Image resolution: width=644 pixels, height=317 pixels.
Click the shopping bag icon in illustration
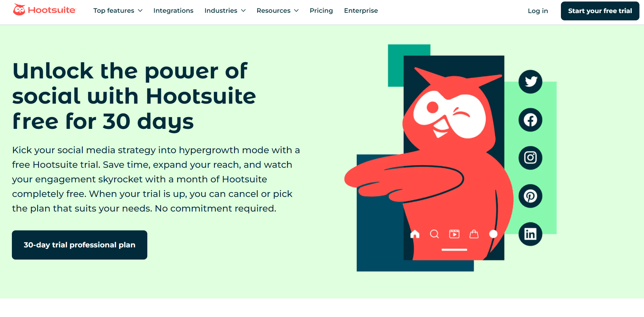pos(474,234)
